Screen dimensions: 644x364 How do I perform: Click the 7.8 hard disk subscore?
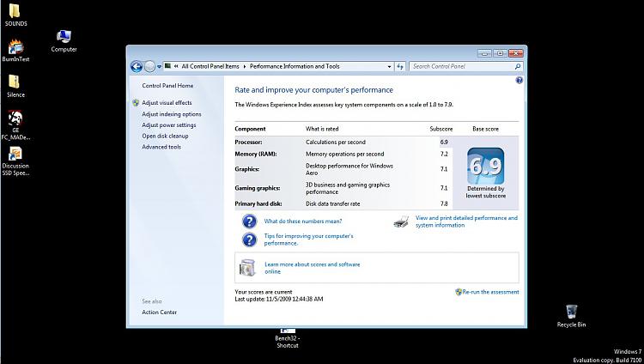click(x=444, y=203)
